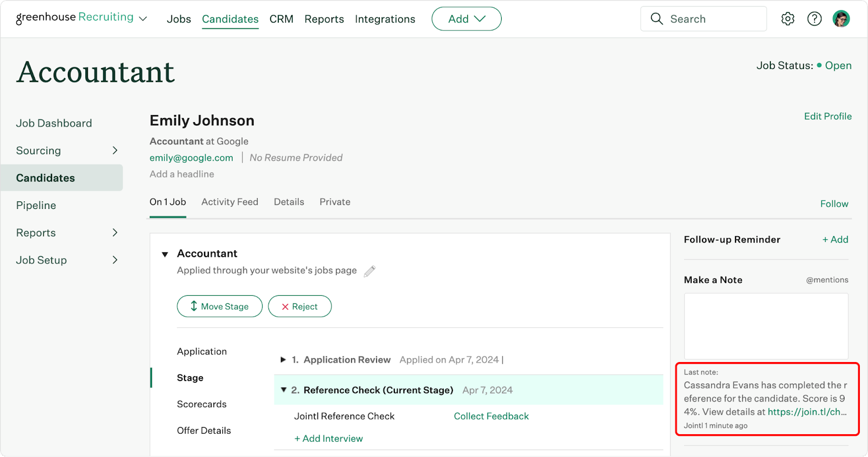Collapse the Reference Check stage triangle
The image size is (868, 457).
(283, 390)
